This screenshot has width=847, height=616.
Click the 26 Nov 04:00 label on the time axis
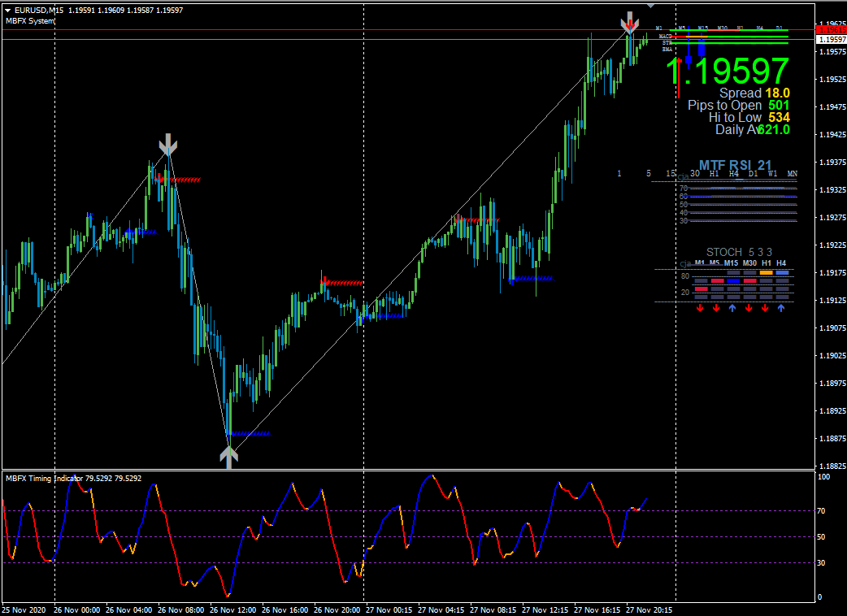click(128, 610)
